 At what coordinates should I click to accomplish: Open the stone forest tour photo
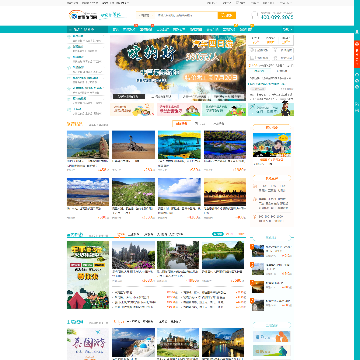click(x=133, y=255)
